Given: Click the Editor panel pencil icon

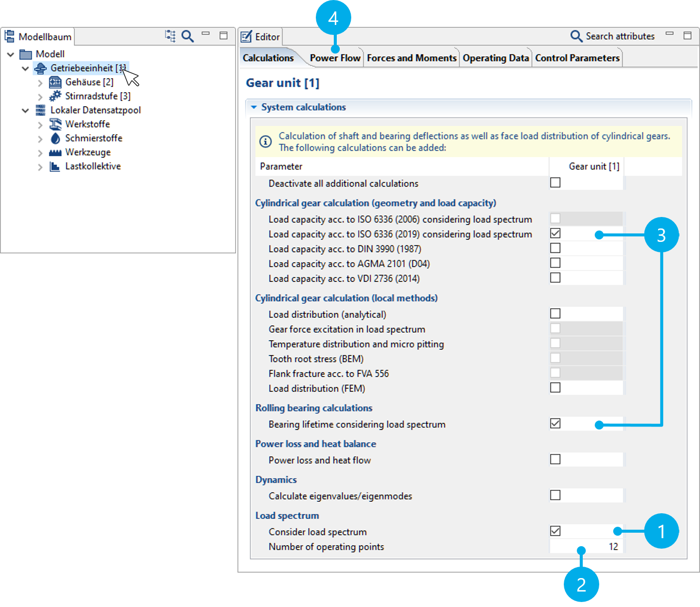Looking at the screenshot, I should point(246,36).
